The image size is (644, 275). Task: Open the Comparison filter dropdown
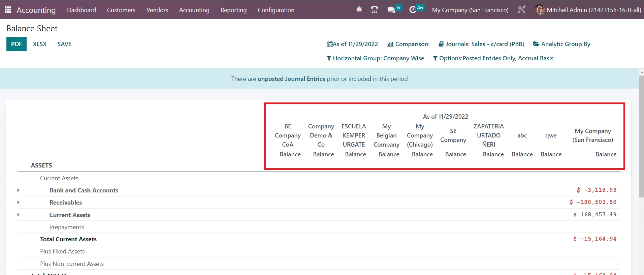(x=408, y=44)
